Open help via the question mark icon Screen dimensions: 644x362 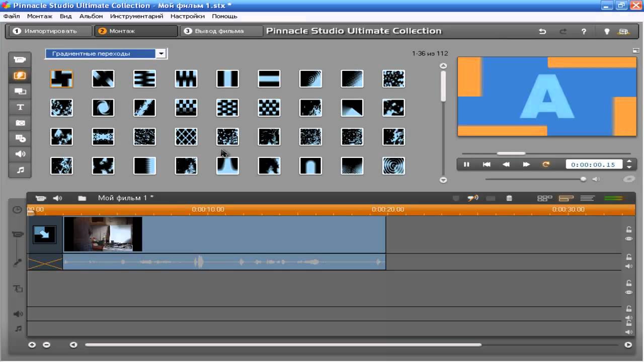pos(584,31)
